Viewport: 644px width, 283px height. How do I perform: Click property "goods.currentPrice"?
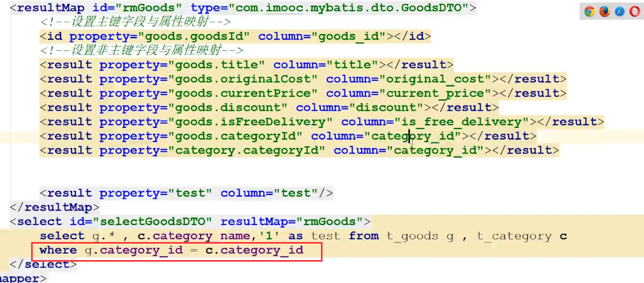point(208,93)
